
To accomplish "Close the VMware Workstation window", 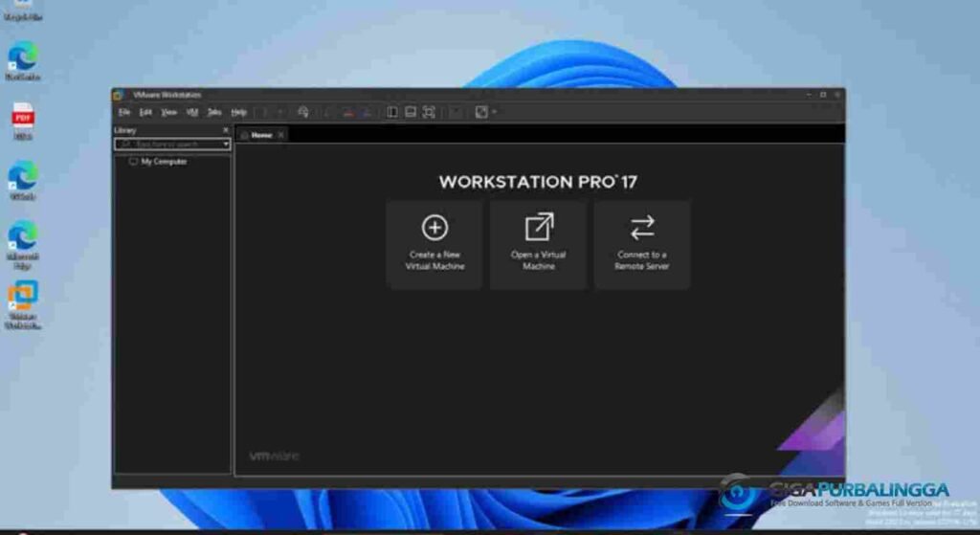I will tap(837, 95).
